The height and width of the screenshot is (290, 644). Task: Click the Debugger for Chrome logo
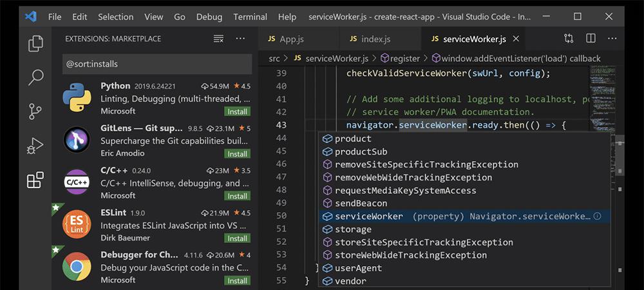[77, 267]
